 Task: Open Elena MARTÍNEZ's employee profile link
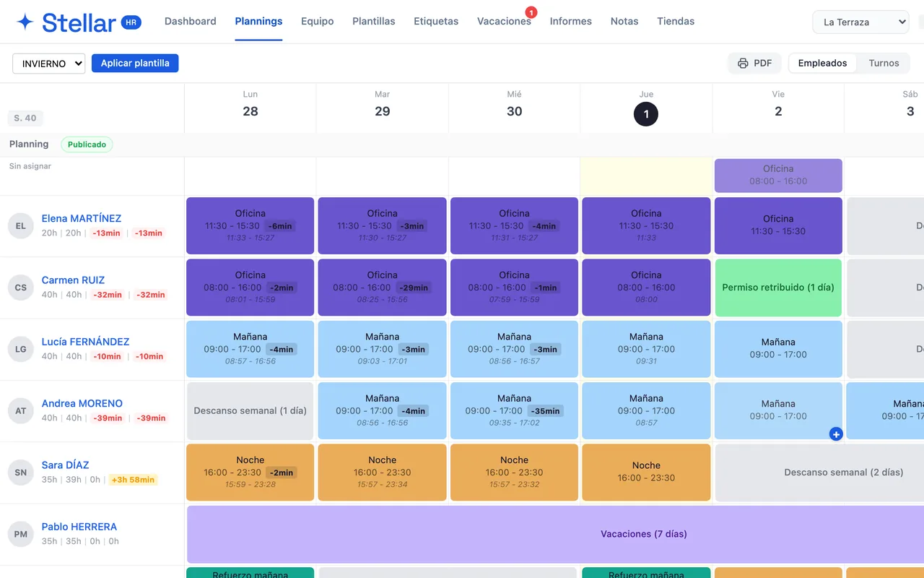tap(82, 219)
